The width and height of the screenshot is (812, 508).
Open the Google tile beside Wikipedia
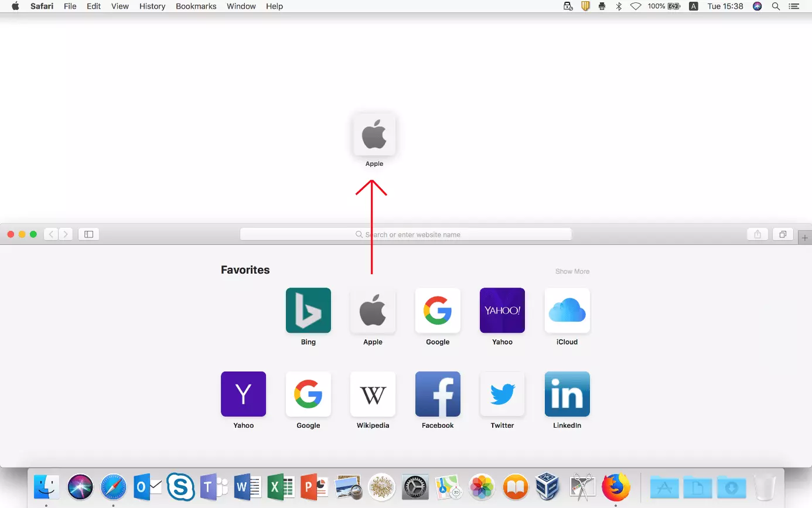click(308, 394)
